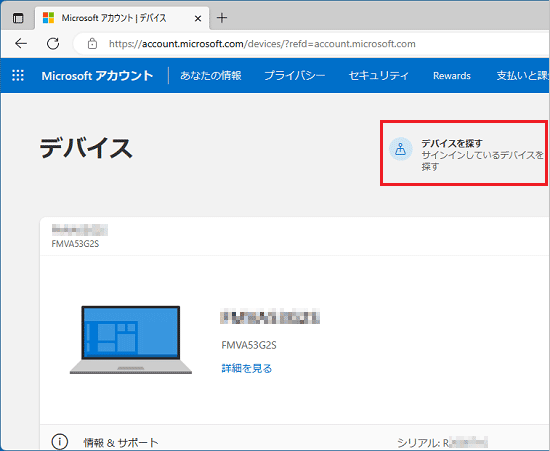Click the デバイス page heading
550x451 pixels.
point(86,148)
